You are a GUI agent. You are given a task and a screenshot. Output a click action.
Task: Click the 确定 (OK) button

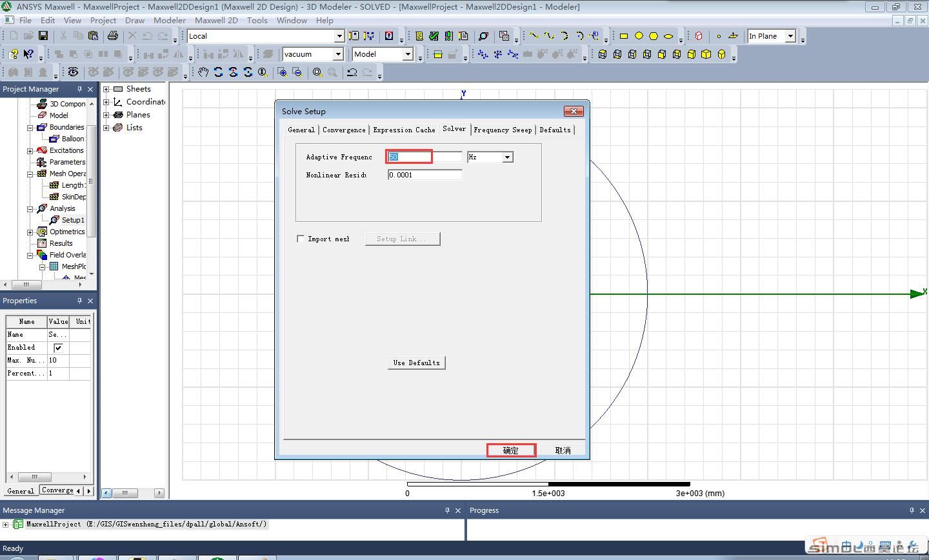511,450
